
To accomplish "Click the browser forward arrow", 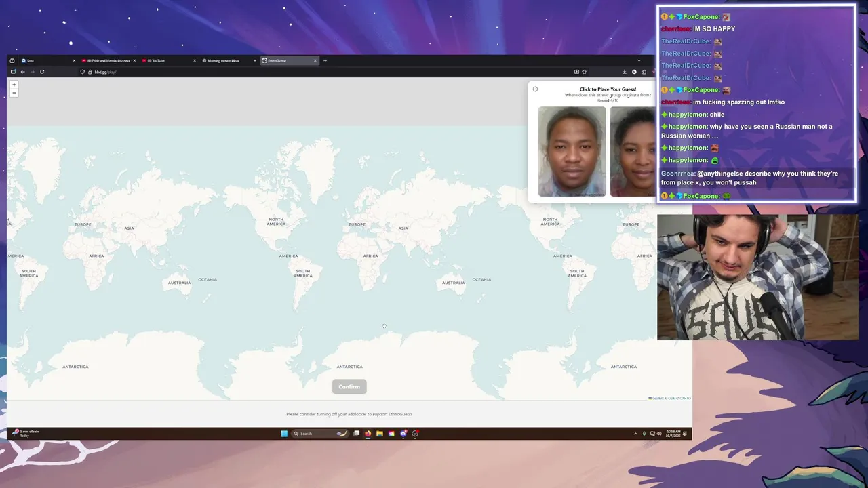I will click(32, 72).
